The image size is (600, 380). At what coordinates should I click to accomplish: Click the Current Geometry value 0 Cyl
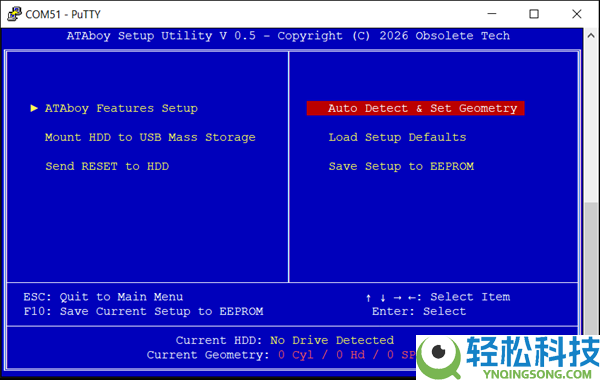[296, 355]
